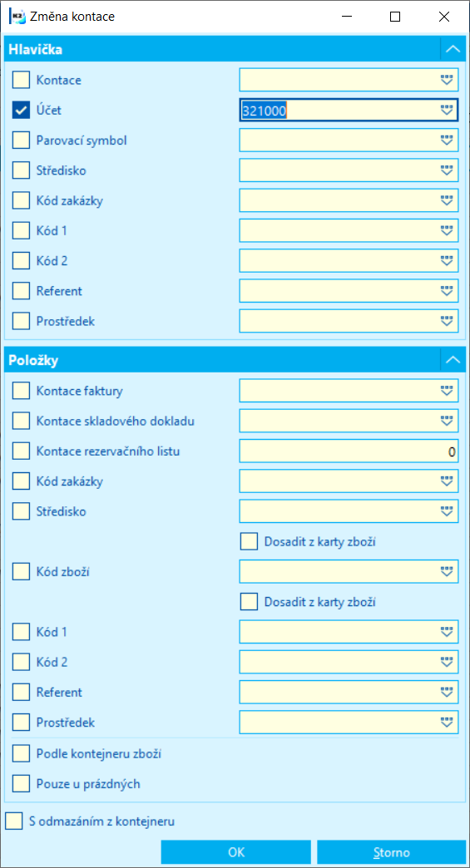The width and height of the screenshot is (470, 868).
Task: Confirm with the OK button
Action: pyautogui.click(x=236, y=852)
